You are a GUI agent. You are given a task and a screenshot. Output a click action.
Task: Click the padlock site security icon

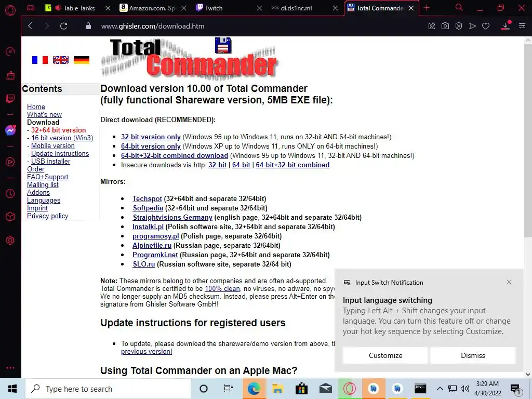click(88, 26)
